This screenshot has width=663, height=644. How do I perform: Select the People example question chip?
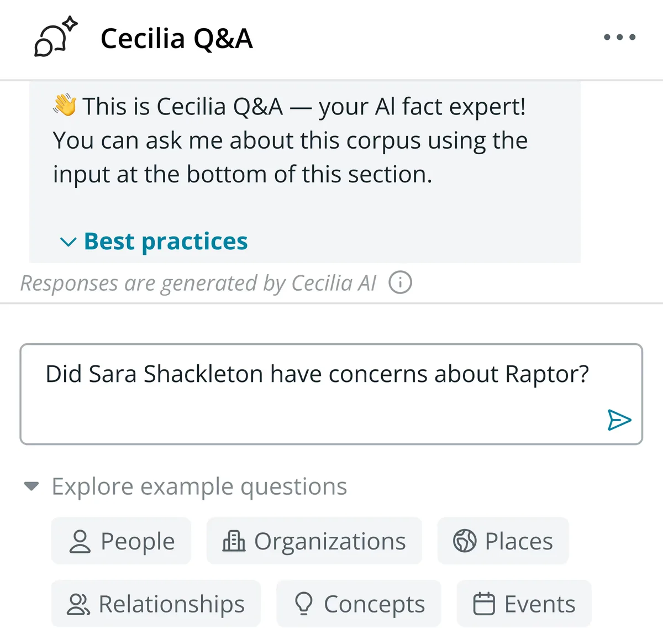click(x=120, y=541)
